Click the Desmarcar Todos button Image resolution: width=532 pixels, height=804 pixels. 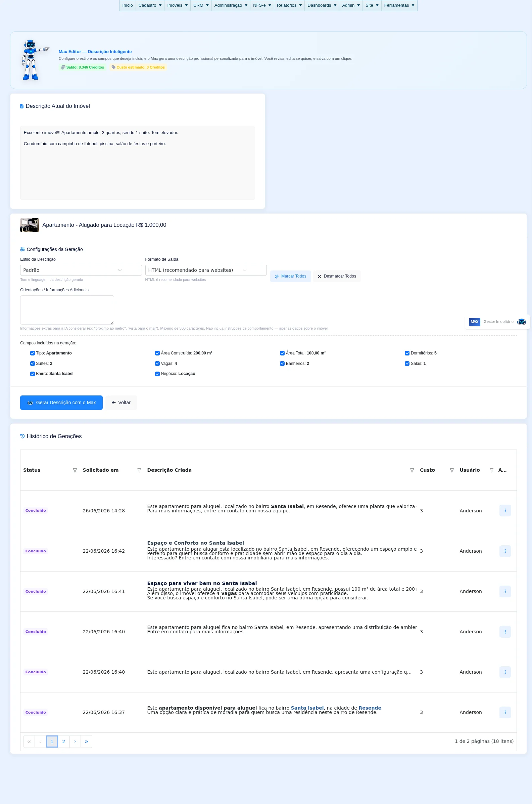click(x=337, y=277)
